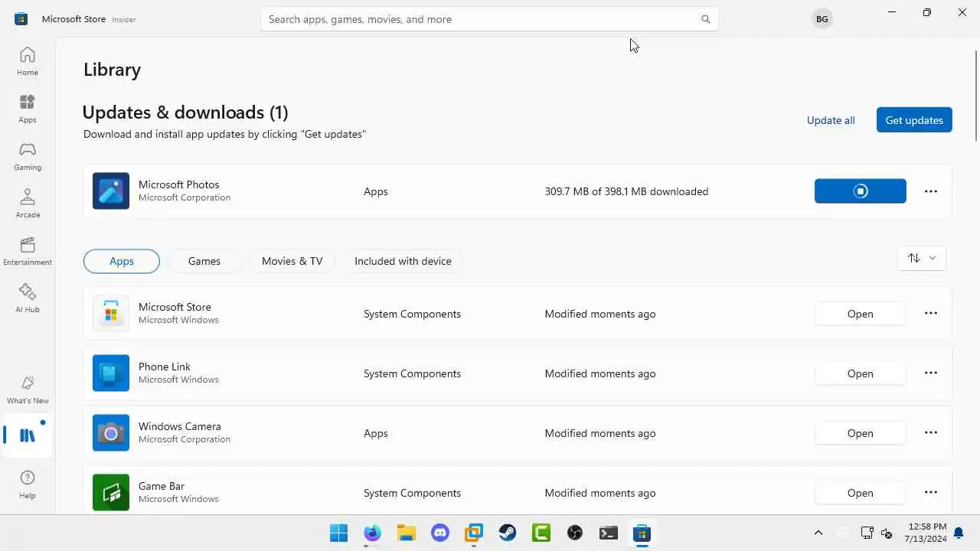Screen dimensions: 980x551
Task: Click the Phone Link name text
Action: [x=165, y=367]
